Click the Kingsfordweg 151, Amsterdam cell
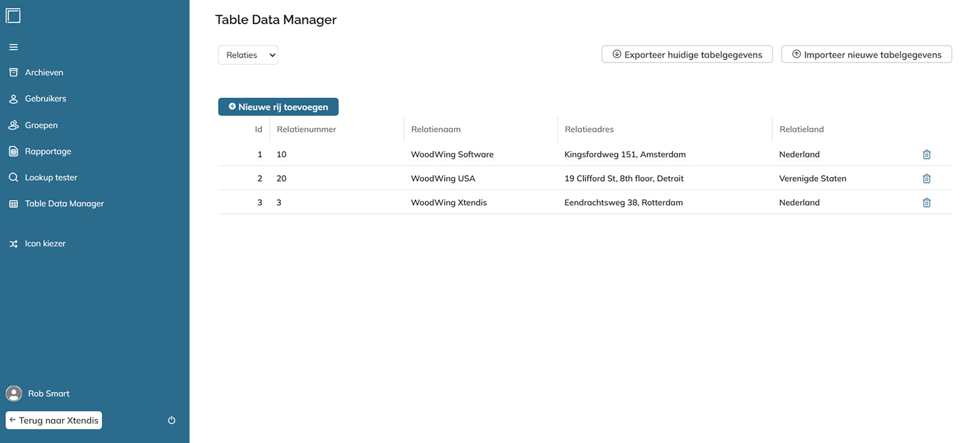Image resolution: width=980 pixels, height=443 pixels. [625, 155]
